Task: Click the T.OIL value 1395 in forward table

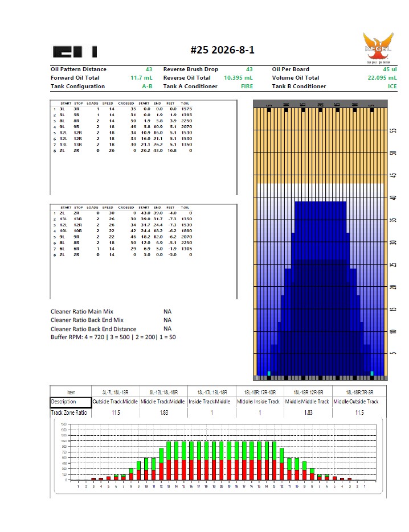Action: pyautogui.click(x=186, y=115)
